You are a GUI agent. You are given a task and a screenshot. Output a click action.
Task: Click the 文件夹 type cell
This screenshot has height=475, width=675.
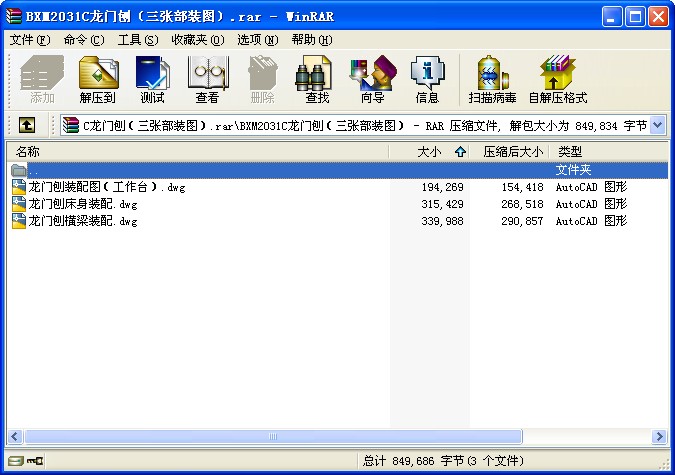pyautogui.click(x=573, y=170)
